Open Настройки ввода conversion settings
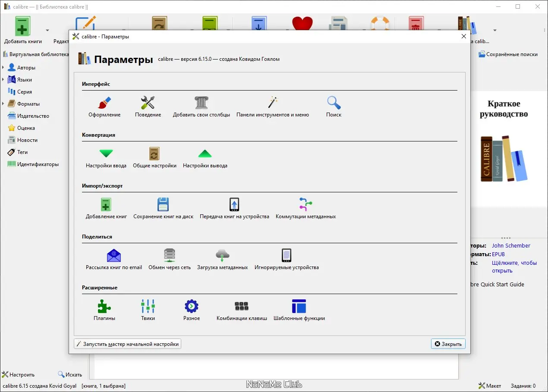This screenshot has width=548, height=392. point(106,158)
